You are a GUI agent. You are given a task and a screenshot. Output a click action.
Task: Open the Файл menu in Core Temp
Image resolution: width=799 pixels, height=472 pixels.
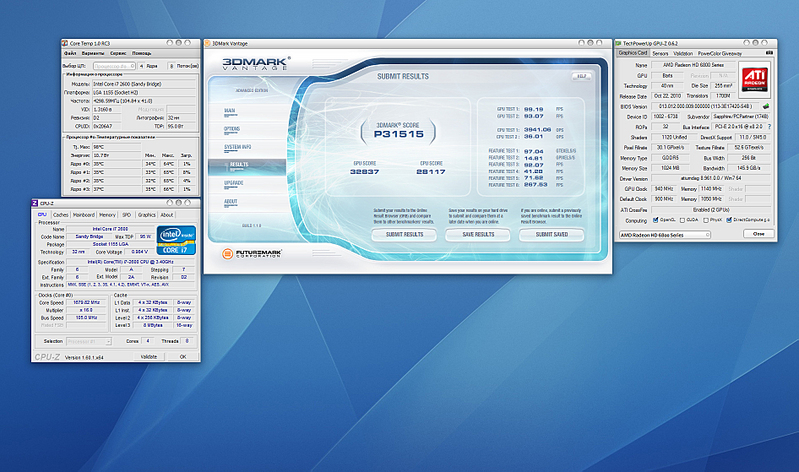(x=70, y=53)
